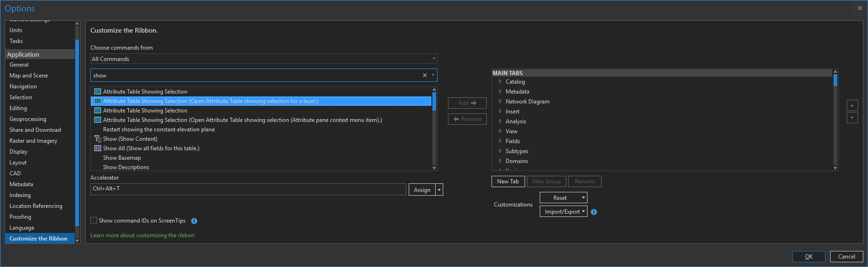Enable Show command IDs on ScreenTips
This screenshot has height=267, width=868.
point(94,220)
